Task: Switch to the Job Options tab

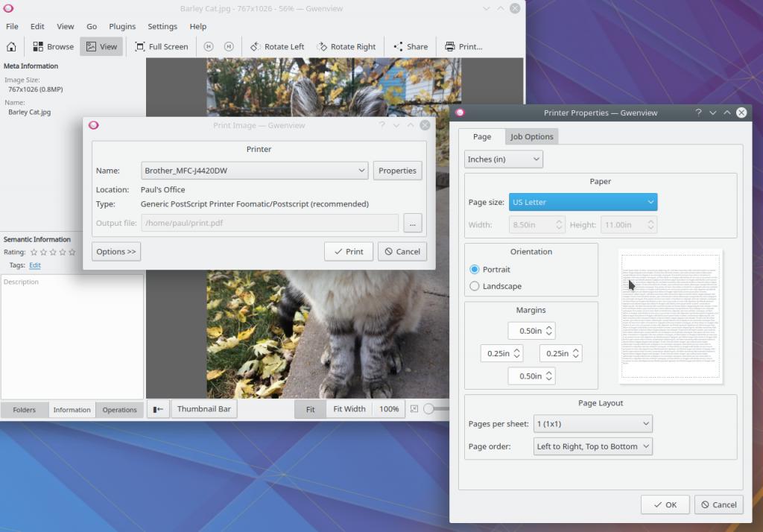Action: click(531, 137)
